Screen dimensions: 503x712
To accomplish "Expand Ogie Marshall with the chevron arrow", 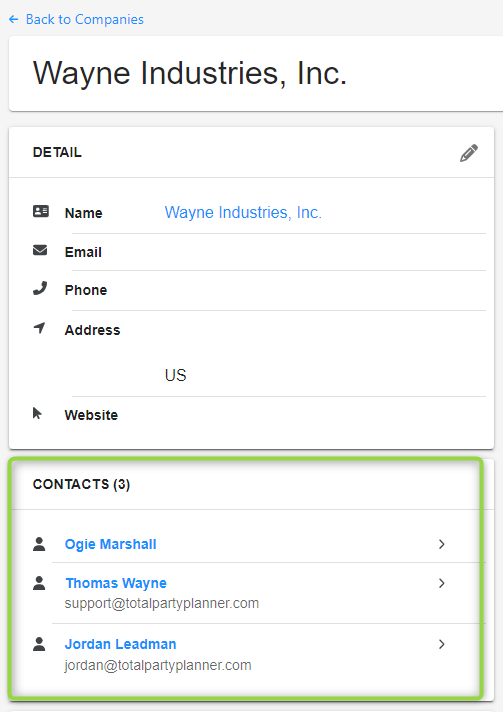I will coord(442,544).
